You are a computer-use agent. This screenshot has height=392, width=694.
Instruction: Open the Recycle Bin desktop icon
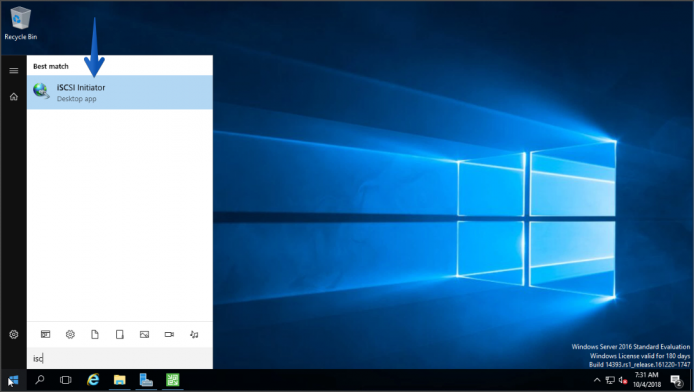tap(20, 23)
